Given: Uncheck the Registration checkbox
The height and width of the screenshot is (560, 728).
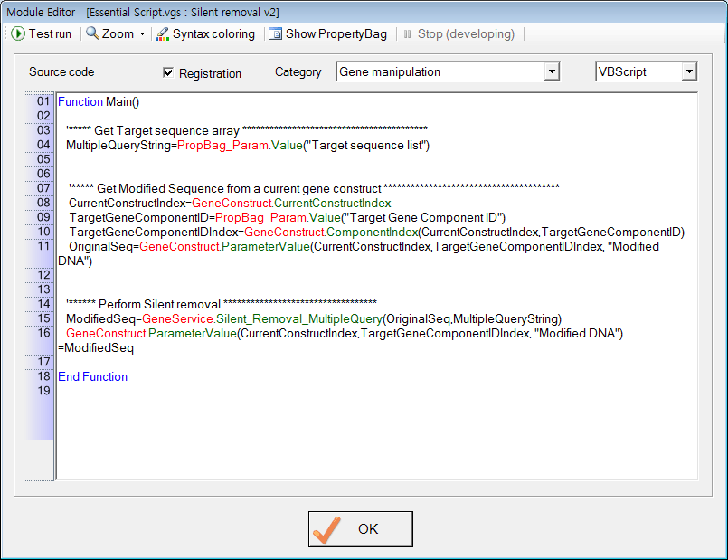Looking at the screenshot, I should [x=168, y=72].
